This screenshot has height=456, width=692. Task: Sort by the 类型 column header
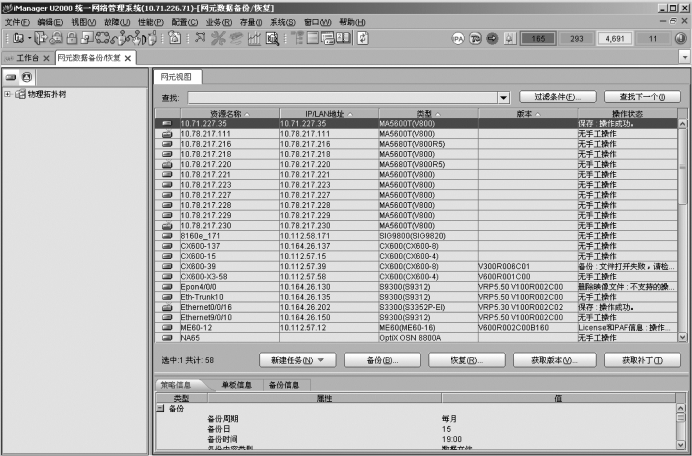(x=428, y=113)
